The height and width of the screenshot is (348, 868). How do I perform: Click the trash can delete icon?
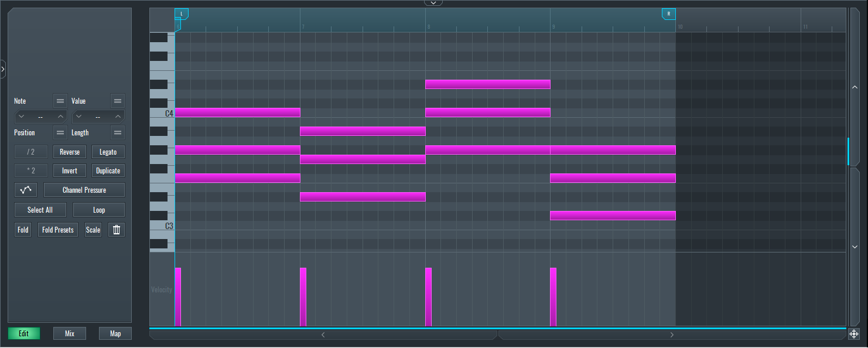pos(117,230)
